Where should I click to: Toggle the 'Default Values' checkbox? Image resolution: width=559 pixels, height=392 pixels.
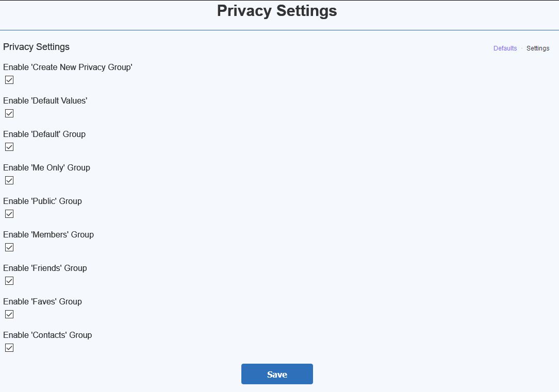9,113
